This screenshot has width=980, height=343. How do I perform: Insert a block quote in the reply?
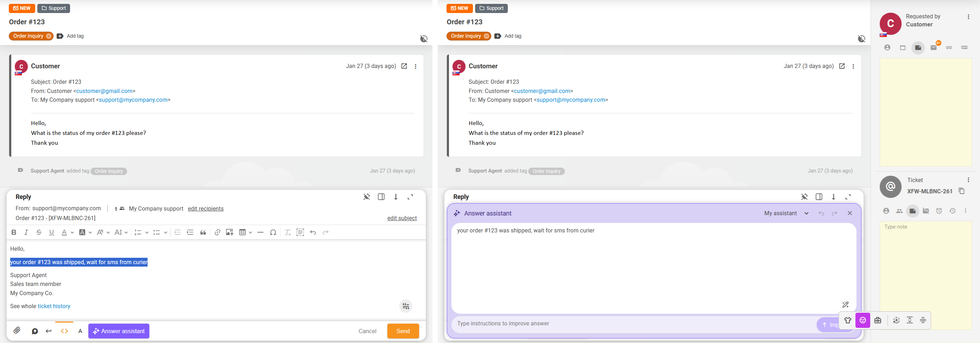[203, 232]
